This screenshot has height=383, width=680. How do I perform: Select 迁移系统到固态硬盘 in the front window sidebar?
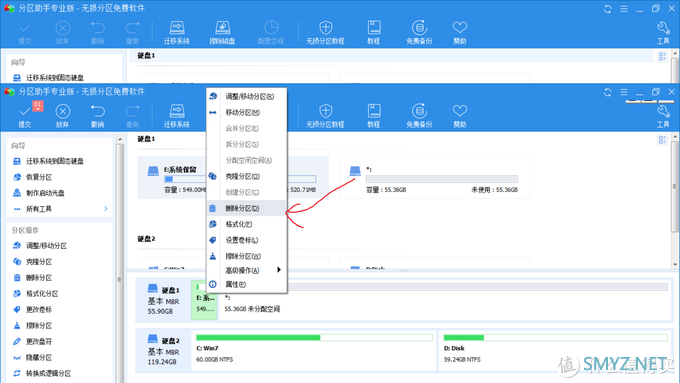55,161
